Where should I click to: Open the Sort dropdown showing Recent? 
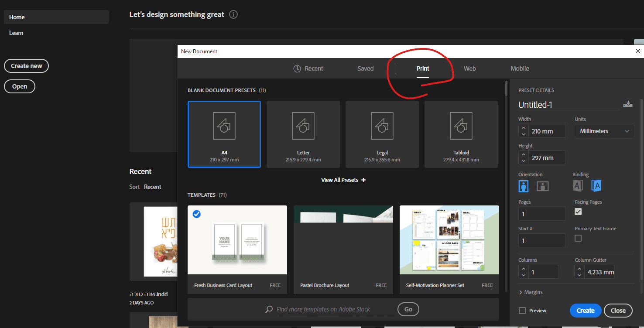click(153, 187)
